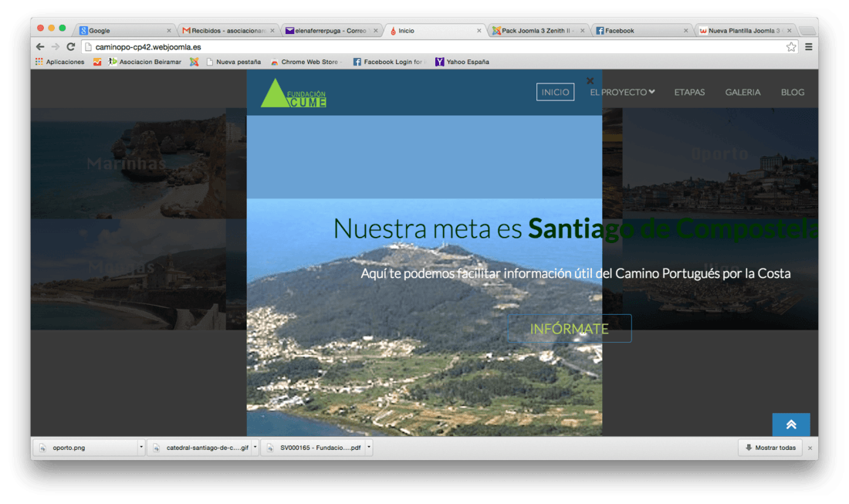Open the Chrome hamburger menu
Image resolution: width=849 pixels, height=504 pixels.
click(x=808, y=47)
